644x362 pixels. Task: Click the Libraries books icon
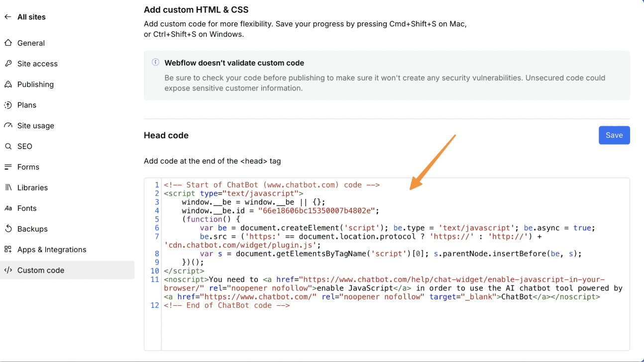[8, 187]
